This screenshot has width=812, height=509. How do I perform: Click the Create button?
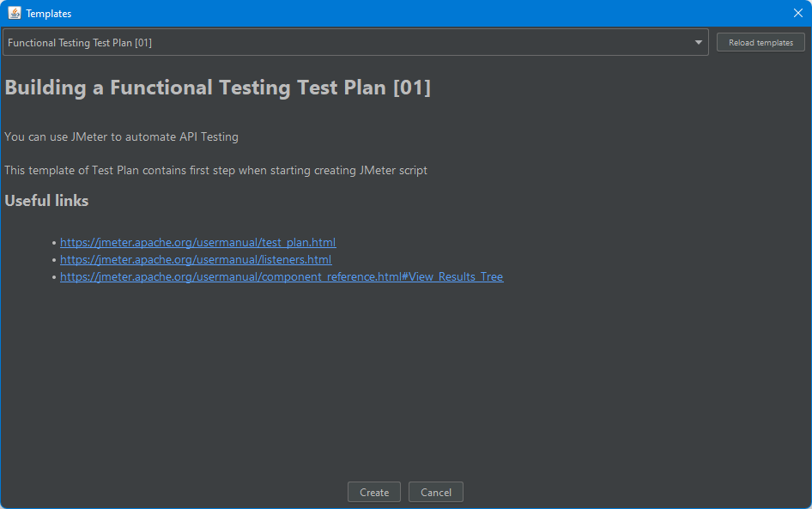[374, 492]
